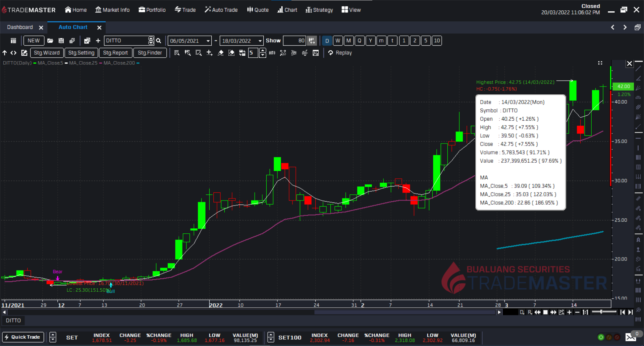Select the minute m period
Viewport: 644px width, 346px height.
coord(381,41)
